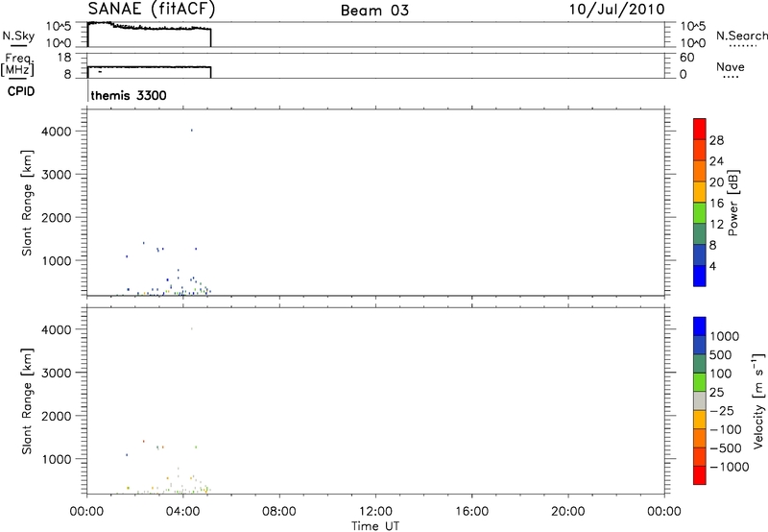Click the Velocity [m s⁻¹] colorbar title
This screenshot has width=768, height=532.
(758, 400)
